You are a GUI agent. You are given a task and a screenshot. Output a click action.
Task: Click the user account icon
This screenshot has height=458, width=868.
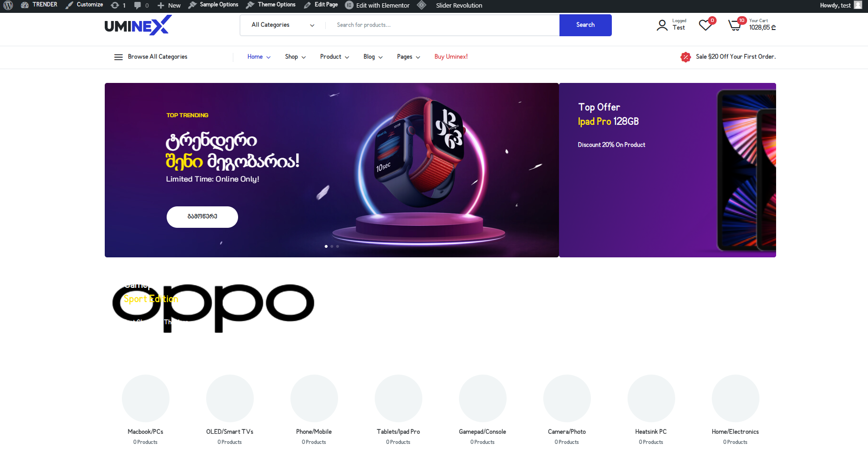(x=662, y=25)
